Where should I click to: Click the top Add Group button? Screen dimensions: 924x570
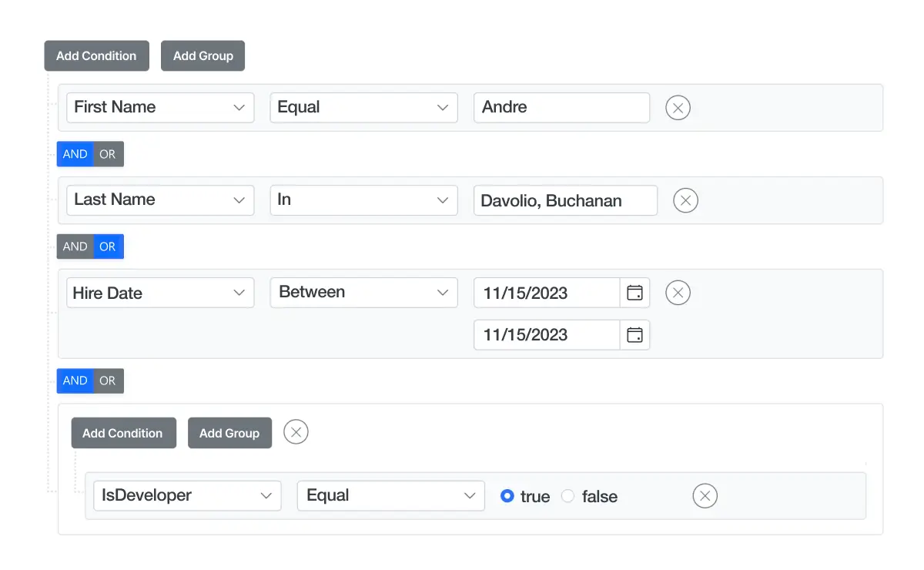[203, 55]
